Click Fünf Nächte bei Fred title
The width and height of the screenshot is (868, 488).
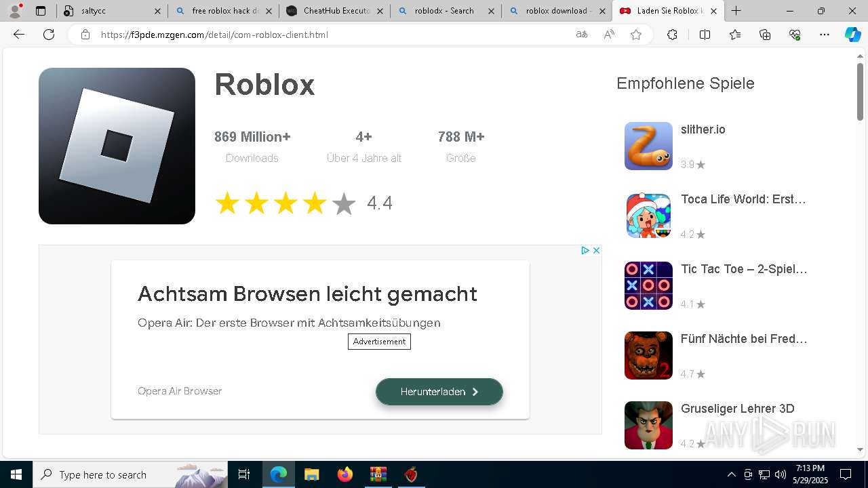tap(744, 339)
